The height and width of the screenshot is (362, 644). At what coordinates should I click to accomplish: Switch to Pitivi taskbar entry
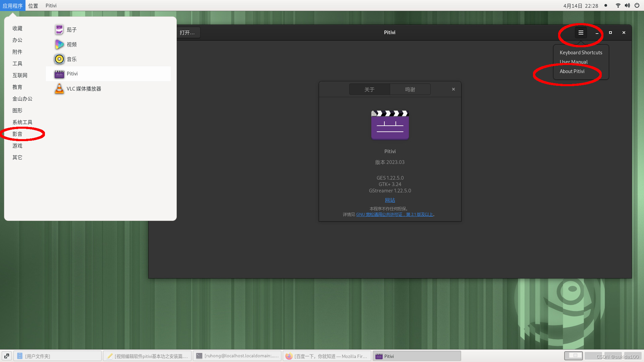click(417, 356)
